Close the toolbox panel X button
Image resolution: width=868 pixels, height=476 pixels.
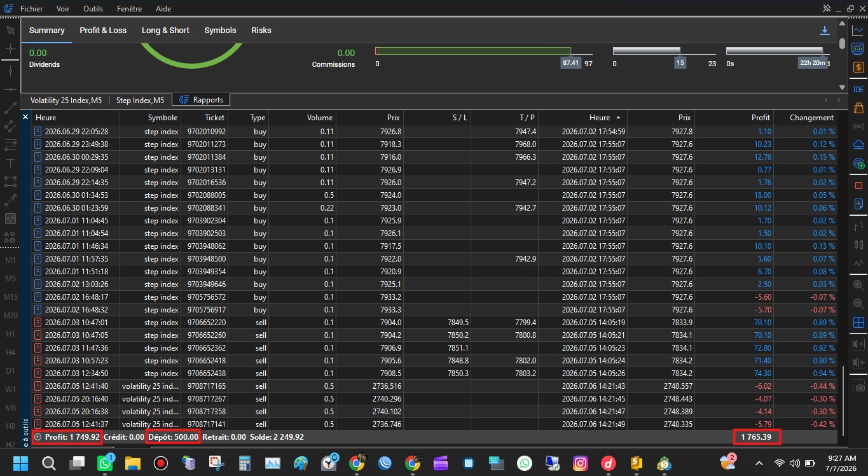click(x=25, y=118)
